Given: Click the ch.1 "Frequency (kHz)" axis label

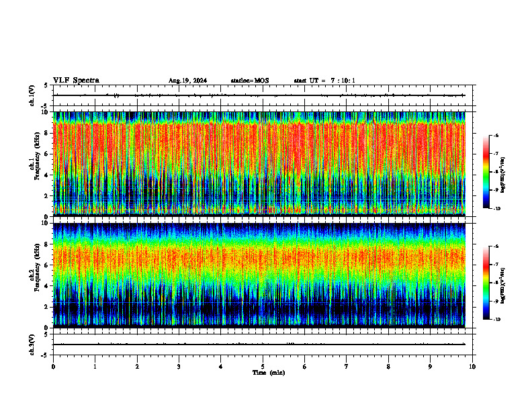Looking at the screenshot, I should (38, 156).
